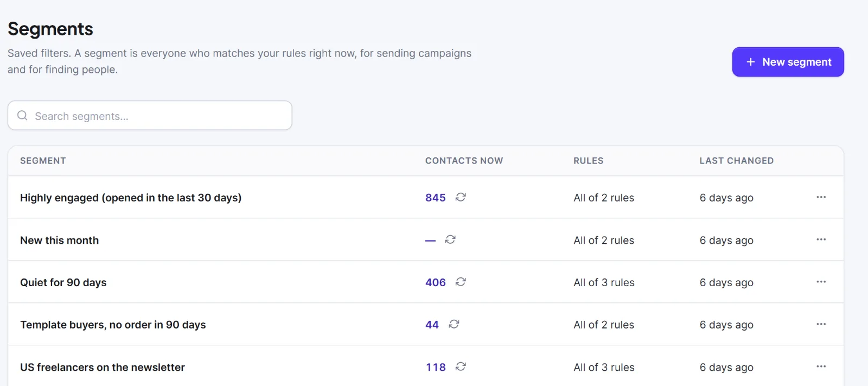This screenshot has width=868, height=386.
Task: Click the CONTACTS NOW column header
Action: [x=464, y=161]
